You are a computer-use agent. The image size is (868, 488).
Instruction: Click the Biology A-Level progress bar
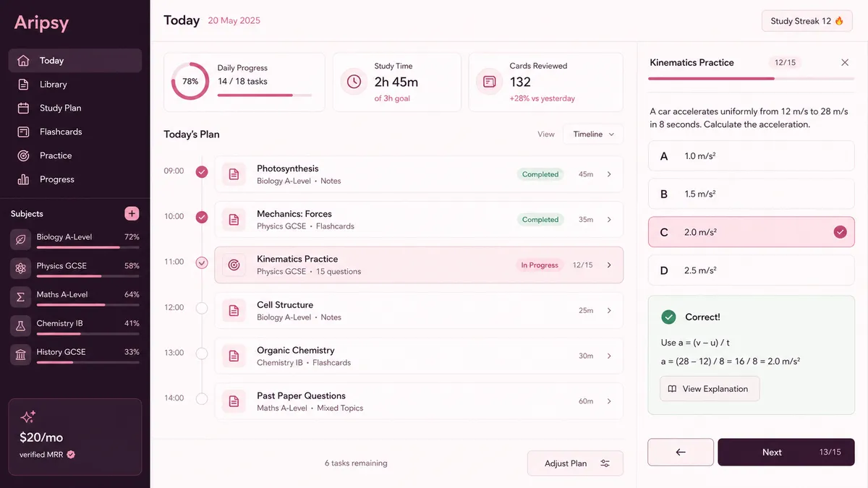(x=88, y=247)
